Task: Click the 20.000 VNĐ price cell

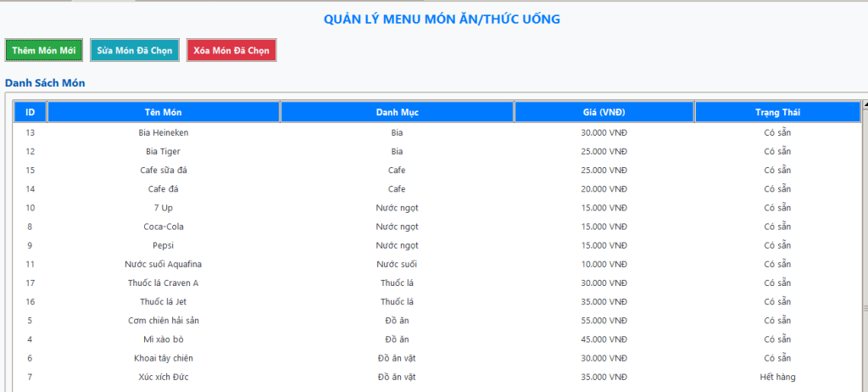Action: [604, 189]
